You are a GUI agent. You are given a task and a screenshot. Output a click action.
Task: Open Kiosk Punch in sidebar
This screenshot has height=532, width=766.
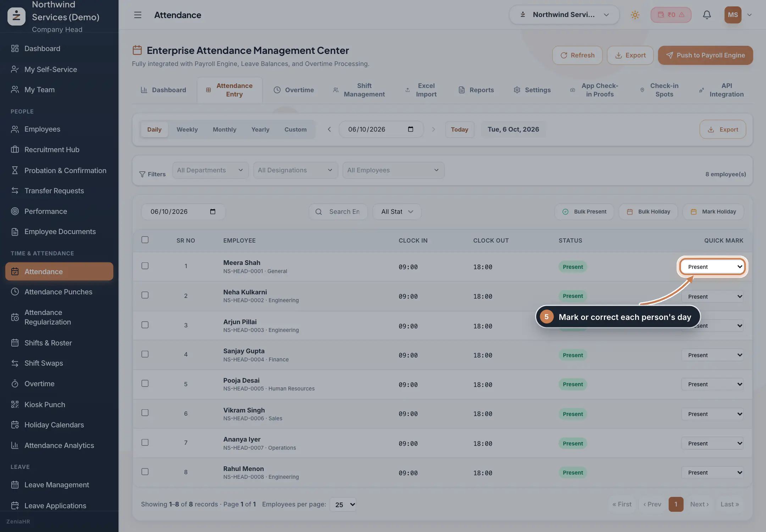(59, 405)
